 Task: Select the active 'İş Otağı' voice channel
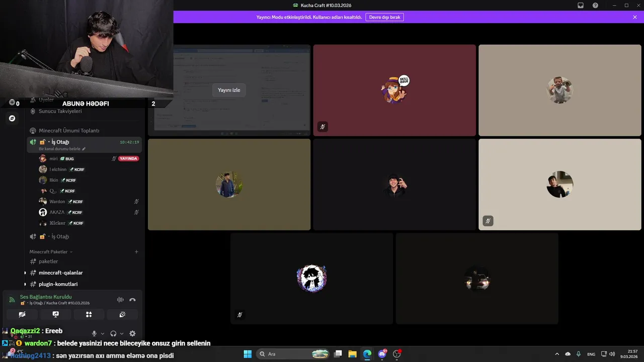(x=85, y=144)
